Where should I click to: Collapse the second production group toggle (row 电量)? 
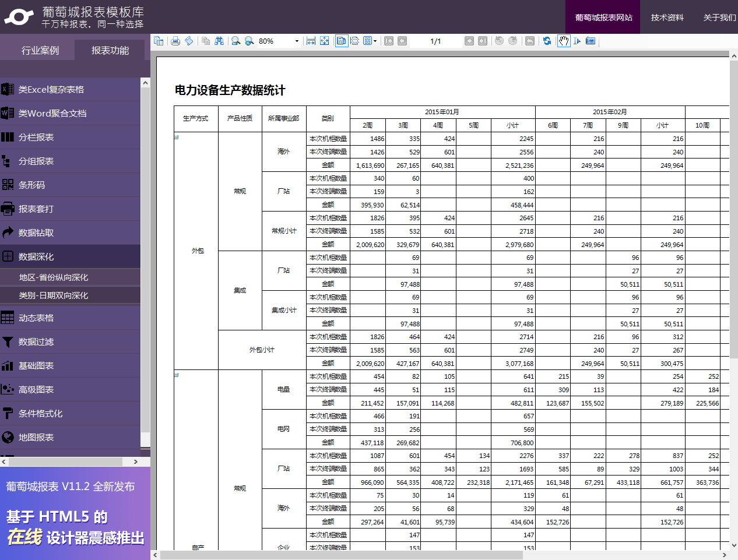pyautogui.click(x=176, y=375)
